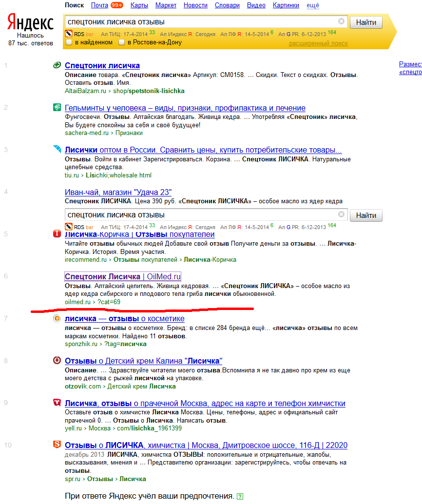The image size is (422, 504).
Task: Click the favicon beside the AltaiBalzam.ru result
Action: [57, 65]
